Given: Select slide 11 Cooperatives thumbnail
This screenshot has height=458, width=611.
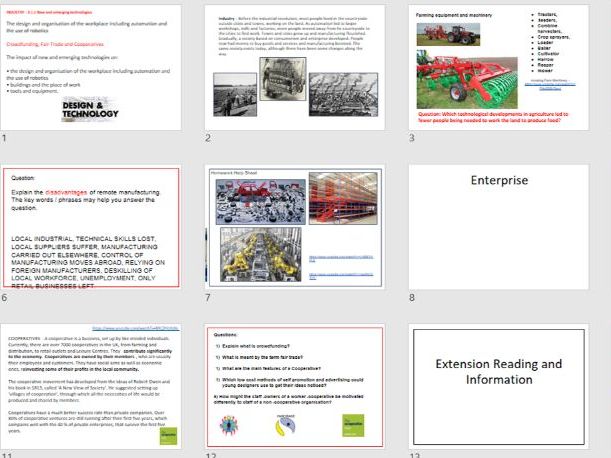Looking at the screenshot, I should pyautogui.click(x=91, y=386).
